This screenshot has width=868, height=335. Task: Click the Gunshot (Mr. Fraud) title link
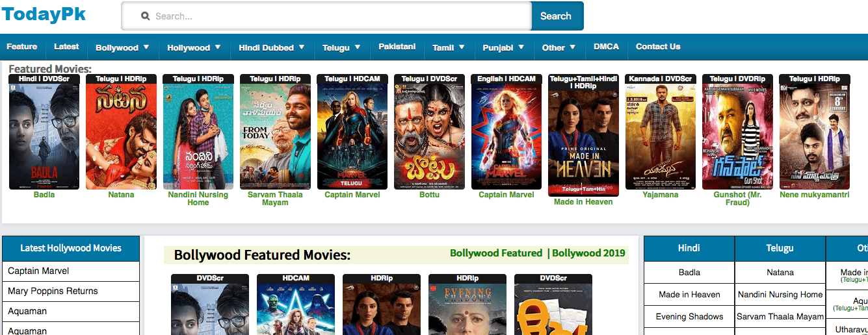(x=738, y=199)
